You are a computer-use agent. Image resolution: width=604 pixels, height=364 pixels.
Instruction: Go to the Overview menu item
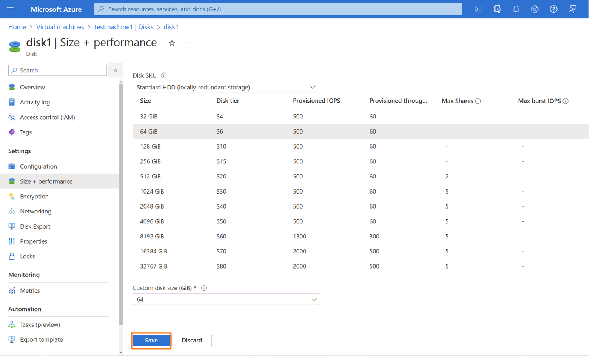click(32, 87)
